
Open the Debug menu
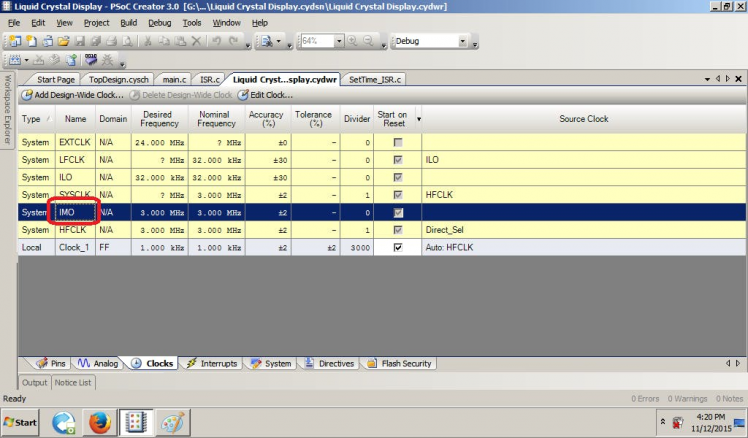tap(160, 23)
